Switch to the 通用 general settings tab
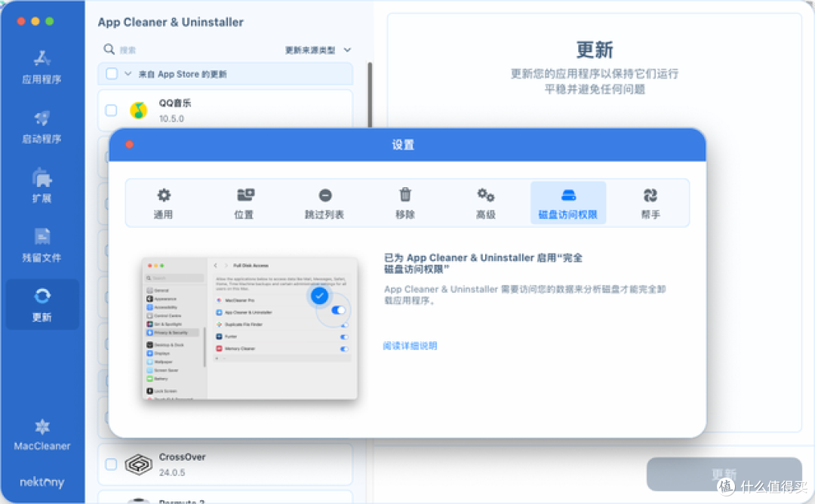Viewport: 815px width, 504px height. tap(163, 203)
